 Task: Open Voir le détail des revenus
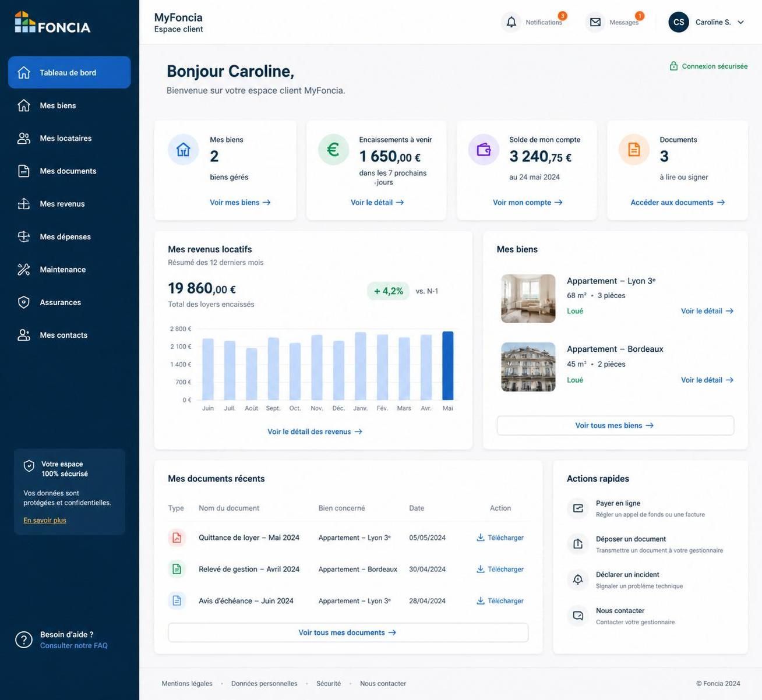coord(315,432)
